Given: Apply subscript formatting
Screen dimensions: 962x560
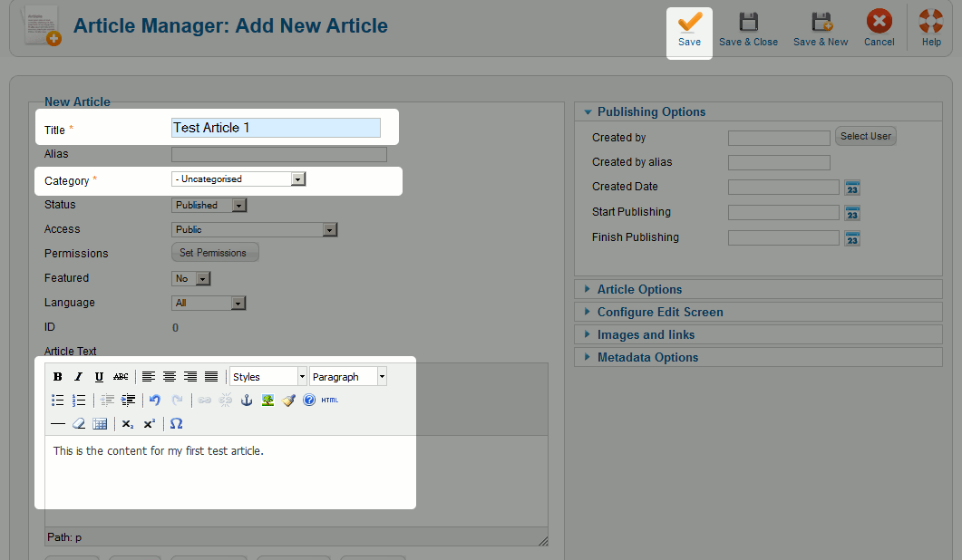Looking at the screenshot, I should click(x=128, y=424).
